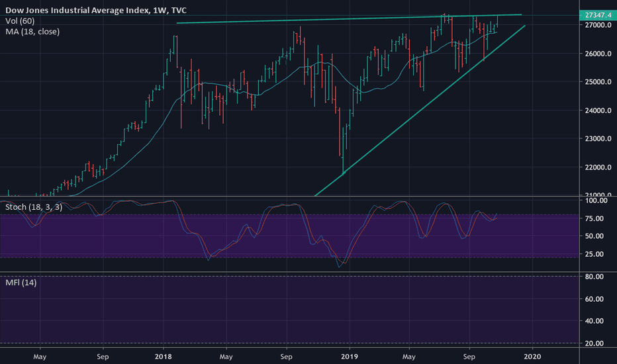
Task: Click the 25.00 stochastic scale label
Action: point(594,254)
